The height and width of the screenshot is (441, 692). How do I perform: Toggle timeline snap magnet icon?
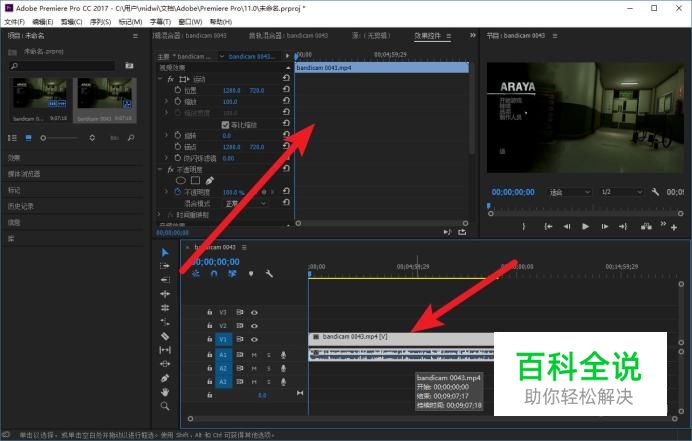214,274
